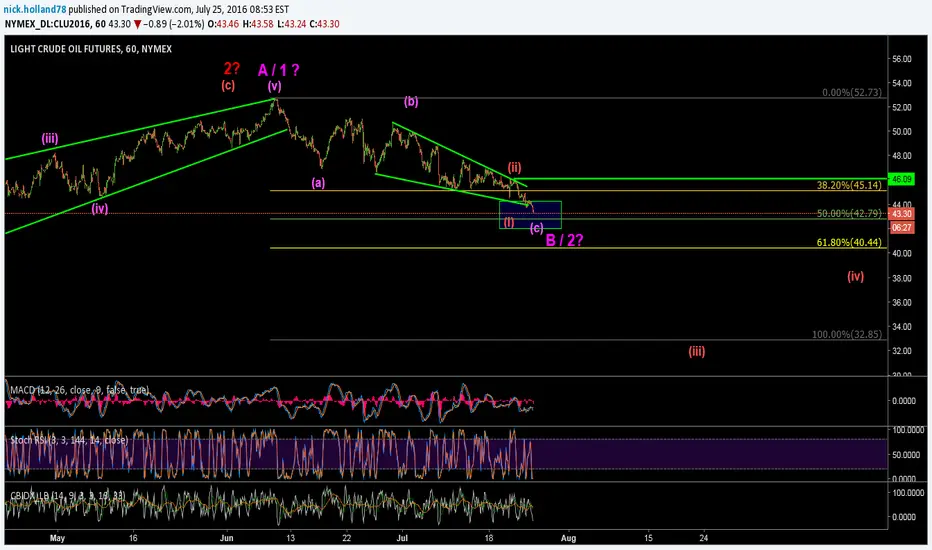Click the 06:27 bar countdown tag
The width and height of the screenshot is (932, 550).
tap(901, 228)
